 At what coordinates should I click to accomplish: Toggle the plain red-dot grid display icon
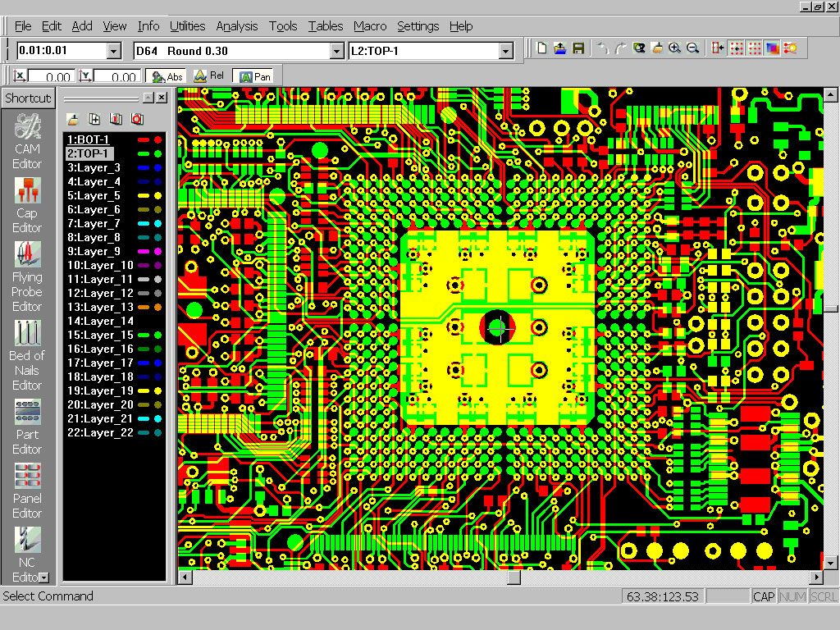(x=755, y=48)
